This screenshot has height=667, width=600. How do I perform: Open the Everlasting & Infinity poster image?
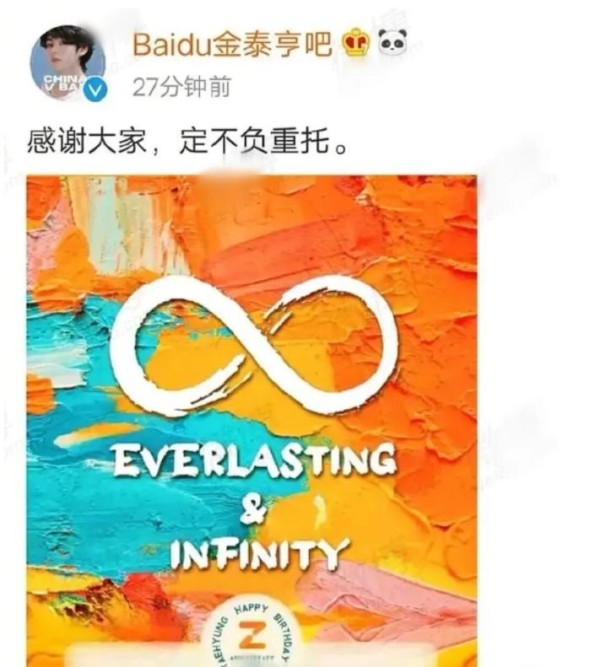pyautogui.click(x=252, y=421)
